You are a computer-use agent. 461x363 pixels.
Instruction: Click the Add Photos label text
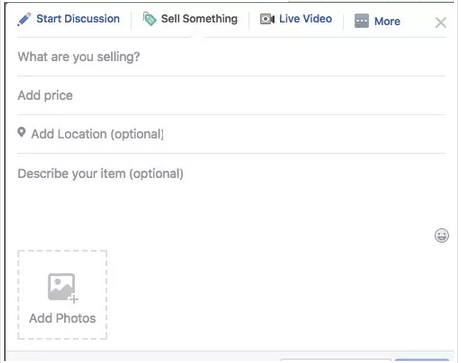pyautogui.click(x=62, y=318)
